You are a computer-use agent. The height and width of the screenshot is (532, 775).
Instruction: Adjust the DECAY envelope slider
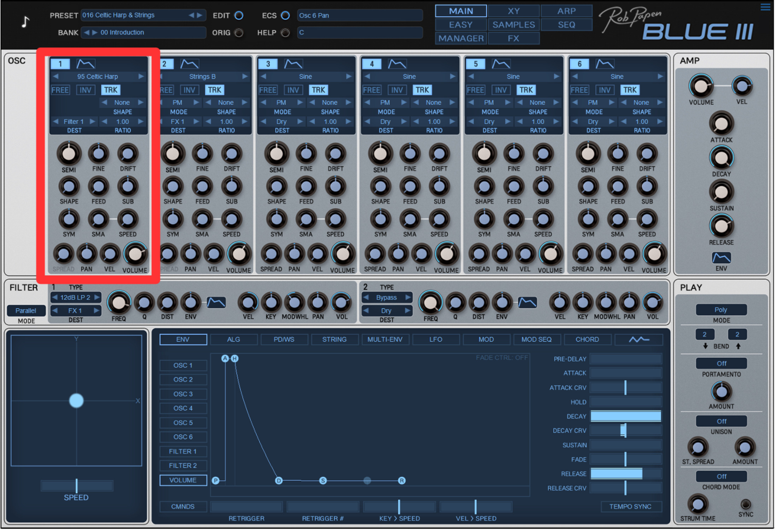[x=626, y=416]
